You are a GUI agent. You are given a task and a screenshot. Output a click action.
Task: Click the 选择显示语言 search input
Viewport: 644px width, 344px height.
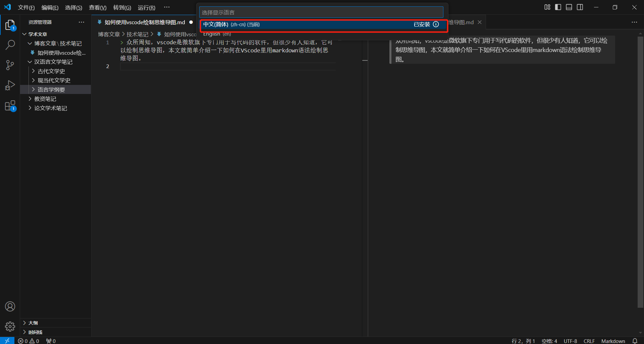(x=321, y=12)
